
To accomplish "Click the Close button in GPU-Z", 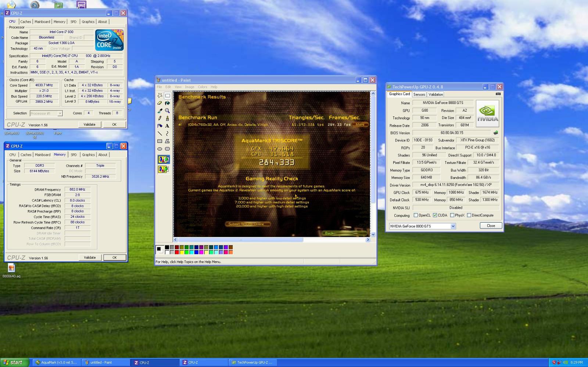I will click(491, 226).
